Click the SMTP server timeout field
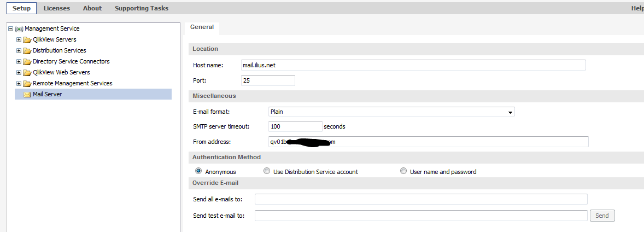Screen dimensions: 644x232 click(295, 126)
